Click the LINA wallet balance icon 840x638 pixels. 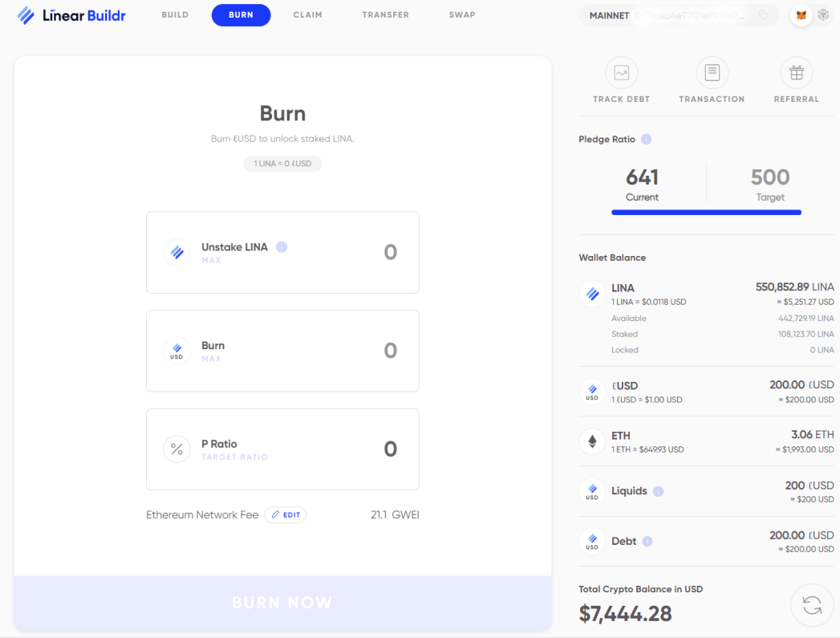(x=593, y=294)
